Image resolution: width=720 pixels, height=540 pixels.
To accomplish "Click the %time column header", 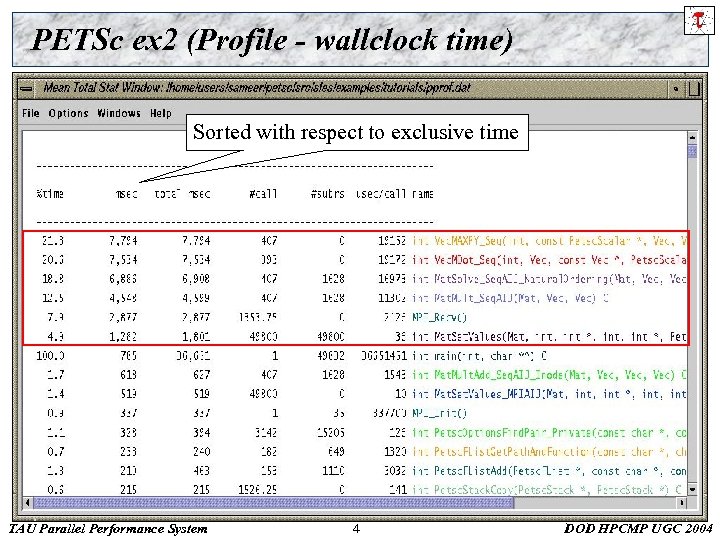I will [x=50, y=194].
